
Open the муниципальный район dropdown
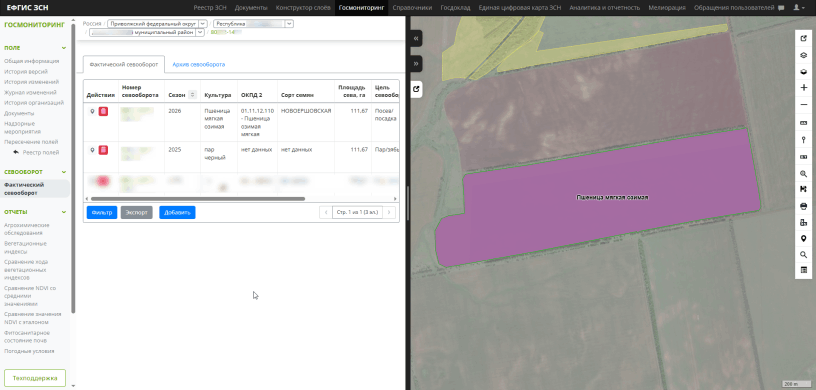146,32
